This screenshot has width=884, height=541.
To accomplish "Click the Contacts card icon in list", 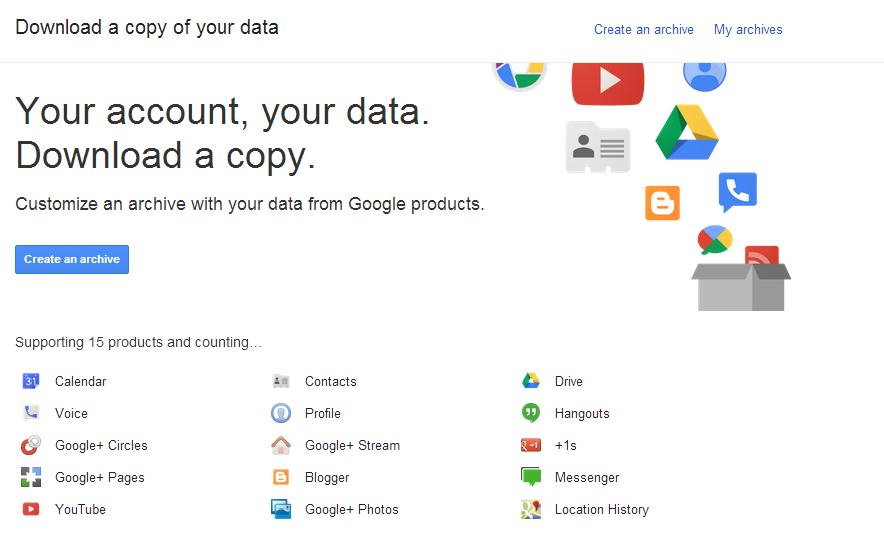I will point(281,381).
